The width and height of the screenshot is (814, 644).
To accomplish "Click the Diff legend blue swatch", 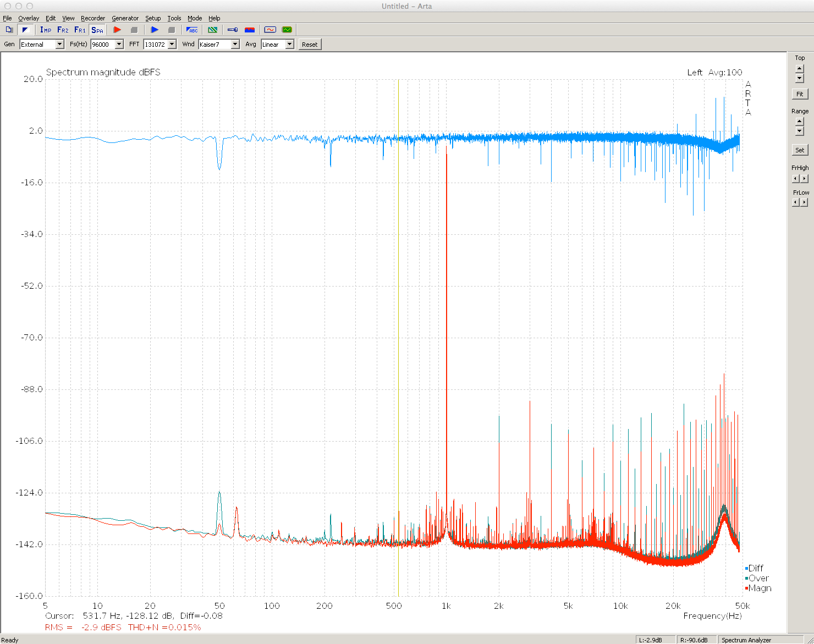I will coord(747,569).
